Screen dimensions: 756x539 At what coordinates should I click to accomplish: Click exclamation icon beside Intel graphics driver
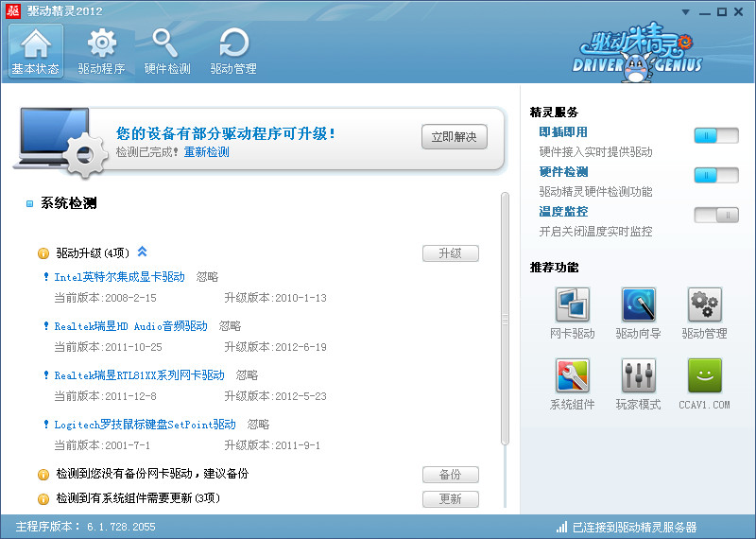46,276
